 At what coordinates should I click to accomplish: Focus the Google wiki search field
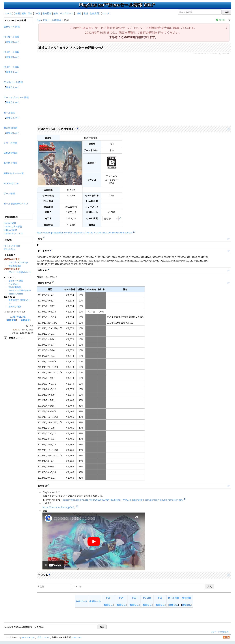point(71,627)
